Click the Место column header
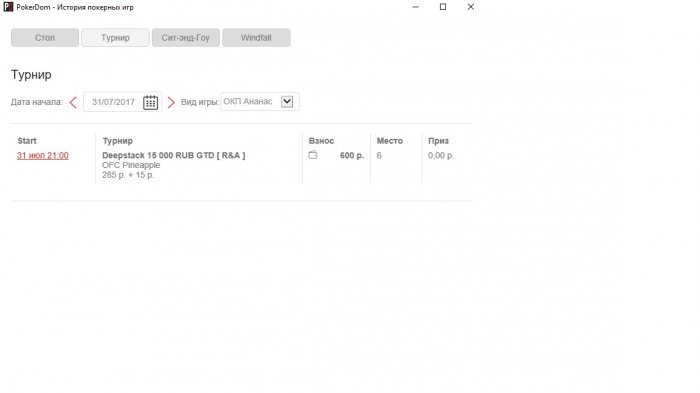Screen dimensions: 700x393 (x=390, y=141)
